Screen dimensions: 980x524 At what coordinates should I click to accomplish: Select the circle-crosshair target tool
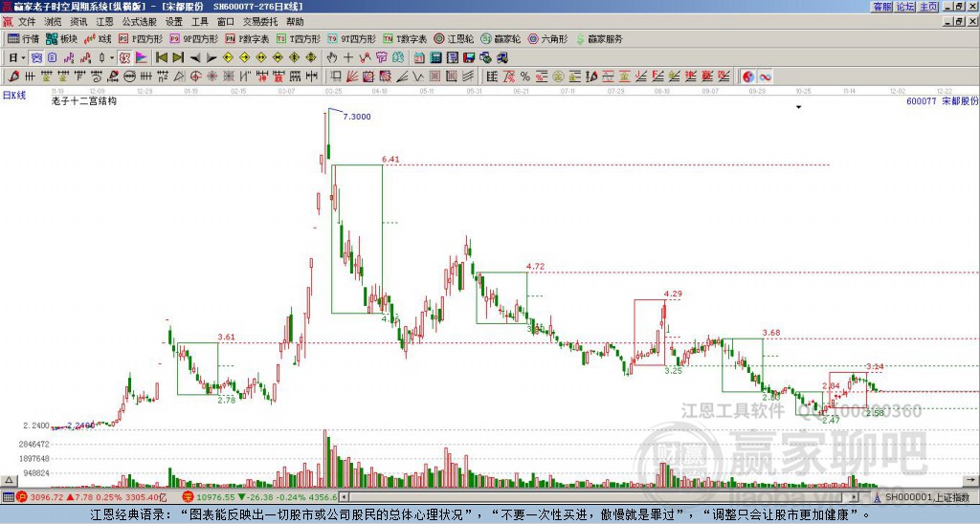pyautogui.click(x=195, y=76)
